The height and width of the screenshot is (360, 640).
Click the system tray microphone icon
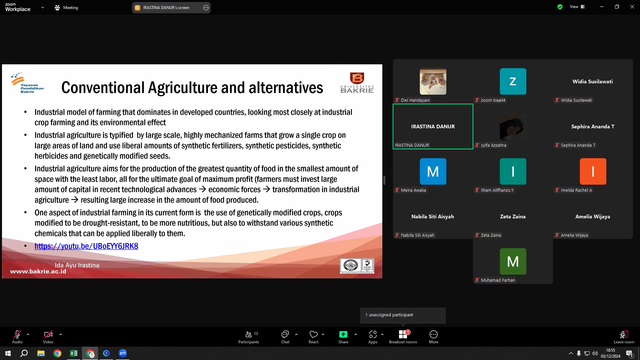point(578,353)
